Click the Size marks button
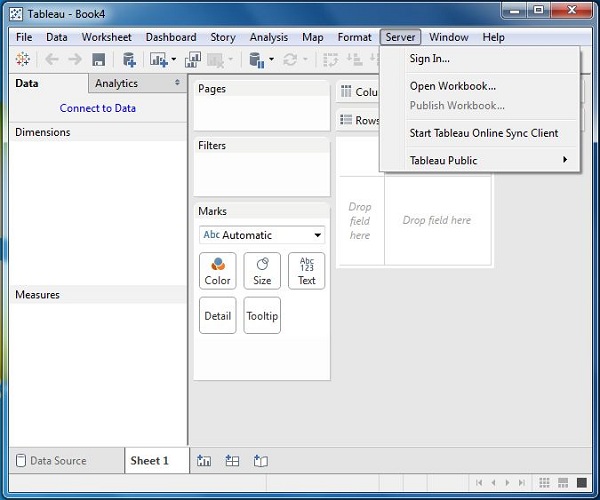 point(262,271)
